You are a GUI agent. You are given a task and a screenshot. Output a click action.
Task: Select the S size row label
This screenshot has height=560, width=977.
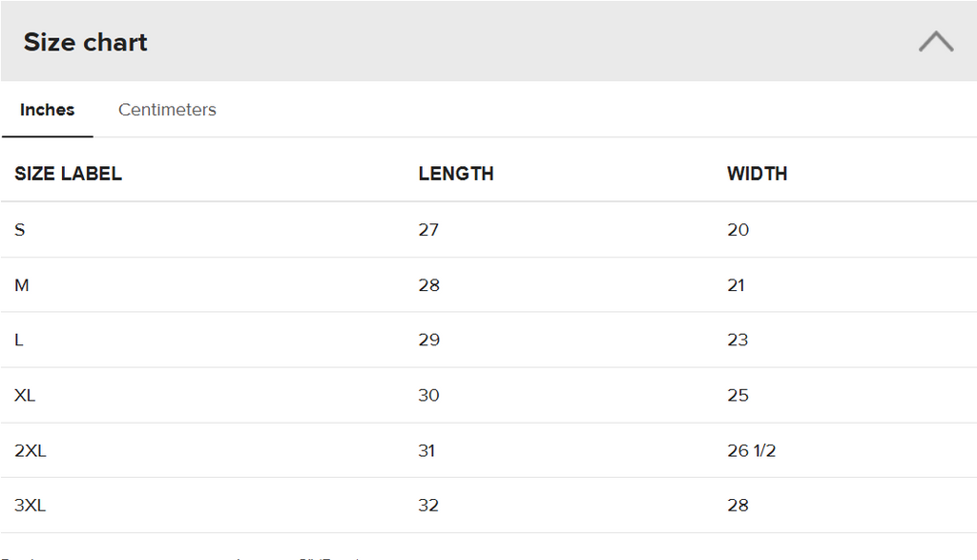point(20,230)
